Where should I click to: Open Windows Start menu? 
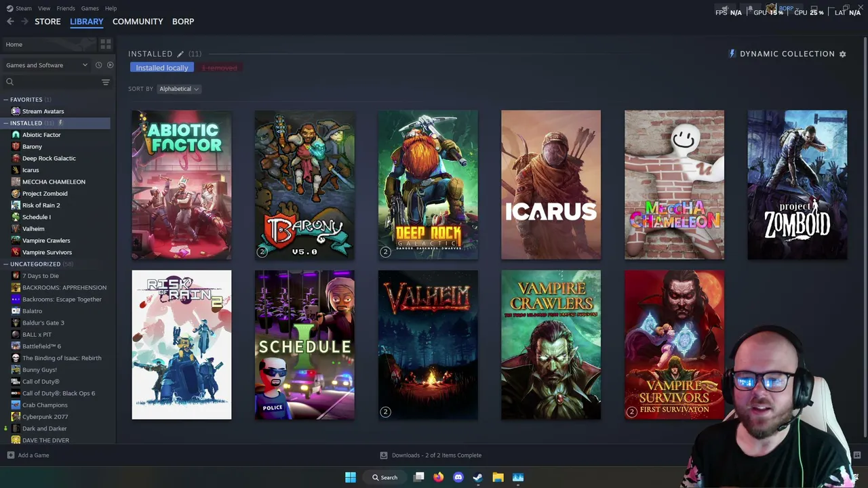[x=351, y=477]
